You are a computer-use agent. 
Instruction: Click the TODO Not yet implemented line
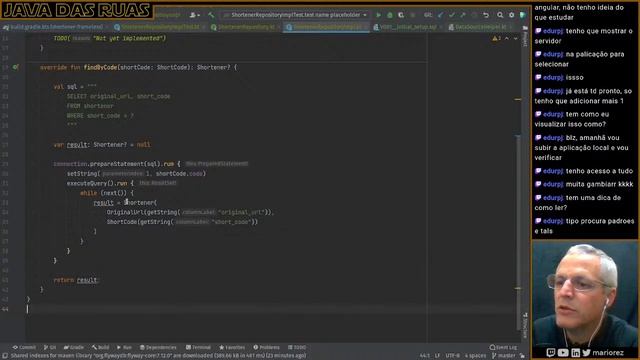pyautogui.click(x=110, y=38)
